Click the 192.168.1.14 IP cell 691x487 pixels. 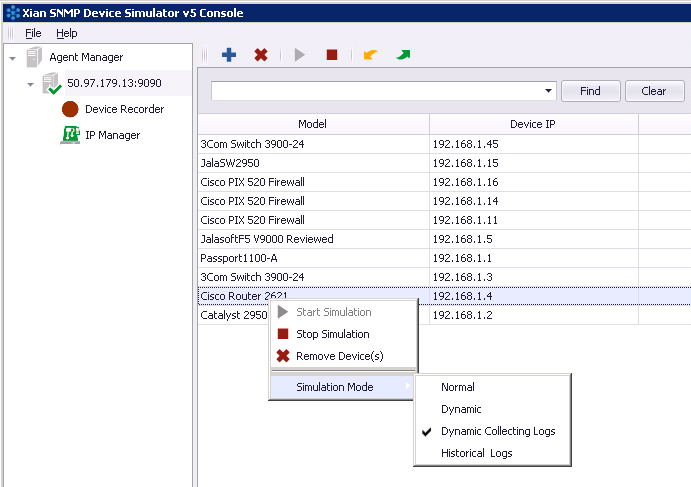[533, 201]
